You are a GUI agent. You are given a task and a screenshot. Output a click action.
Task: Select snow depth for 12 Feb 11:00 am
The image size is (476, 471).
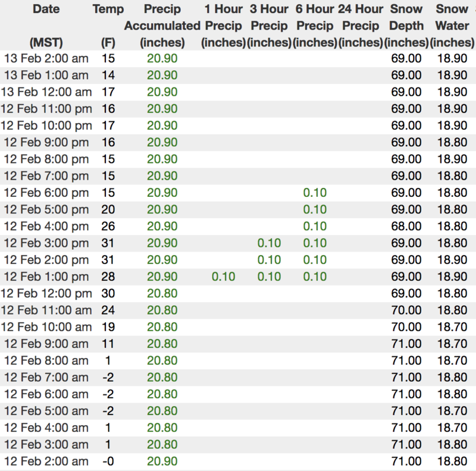(406, 310)
